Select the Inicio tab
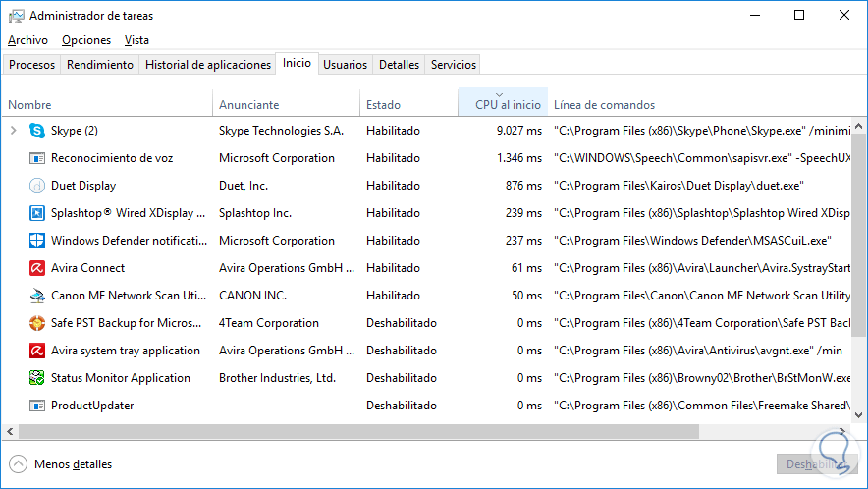868x489 pixels. 297,63
